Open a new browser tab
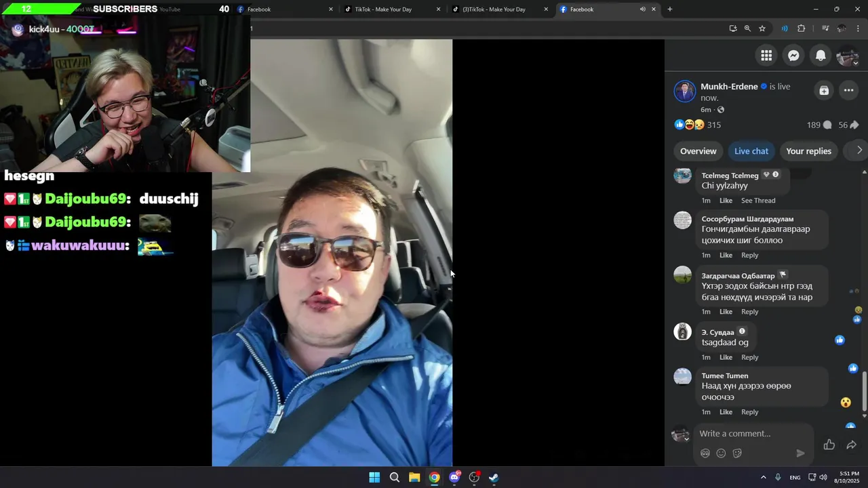Viewport: 868px width, 488px height. click(670, 9)
